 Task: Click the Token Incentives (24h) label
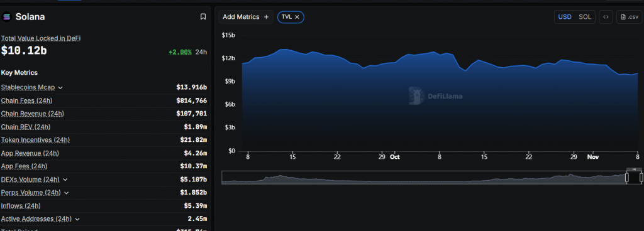click(35, 140)
